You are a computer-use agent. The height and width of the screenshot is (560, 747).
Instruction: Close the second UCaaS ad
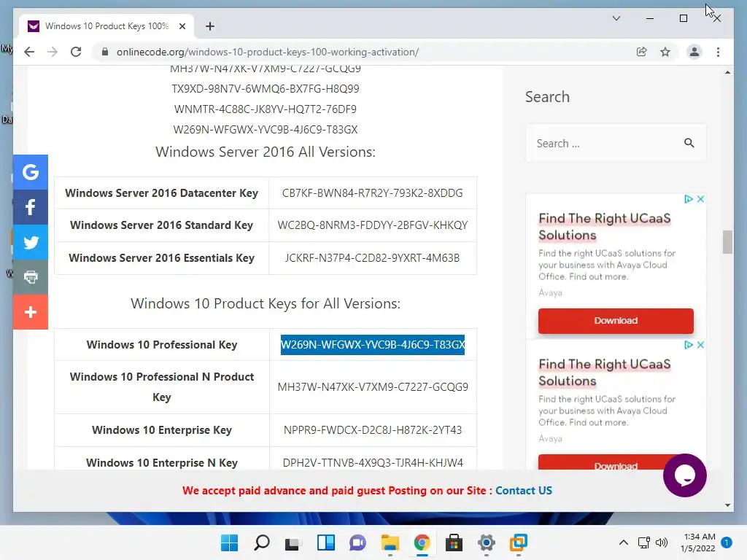click(700, 345)
